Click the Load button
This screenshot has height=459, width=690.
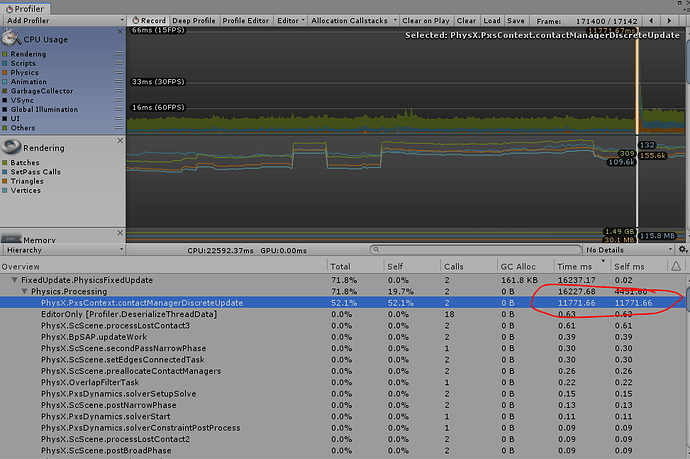[492, 21]
